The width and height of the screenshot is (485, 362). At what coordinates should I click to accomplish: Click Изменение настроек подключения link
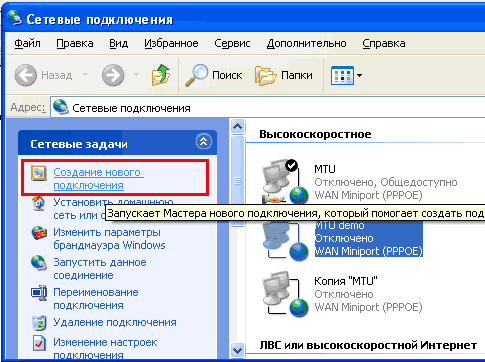point(105,349)
